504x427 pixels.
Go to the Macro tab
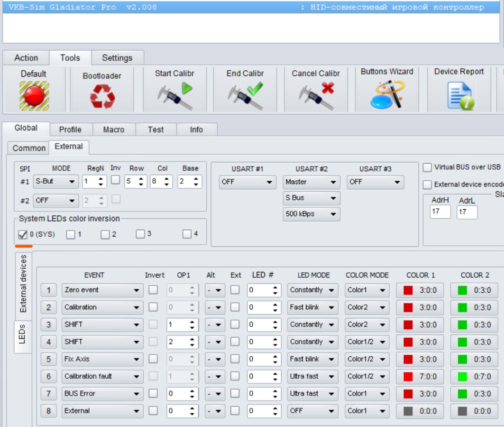114,130
